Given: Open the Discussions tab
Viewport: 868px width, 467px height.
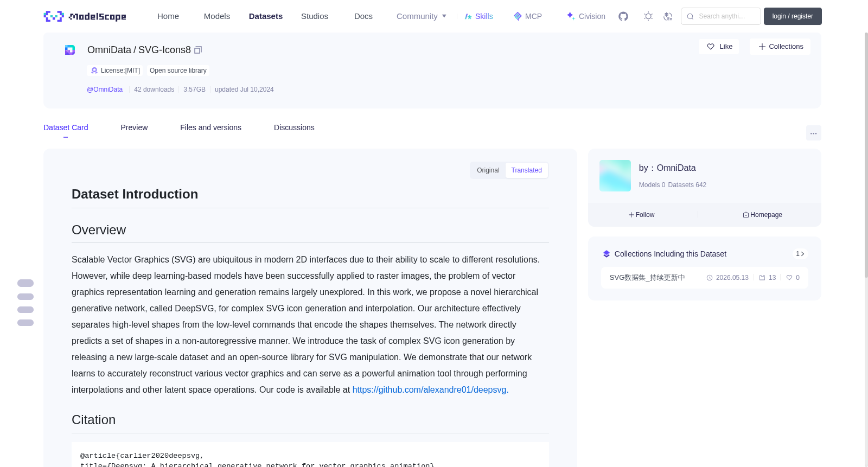Looking at the screenshot, I should click(294, 127).
